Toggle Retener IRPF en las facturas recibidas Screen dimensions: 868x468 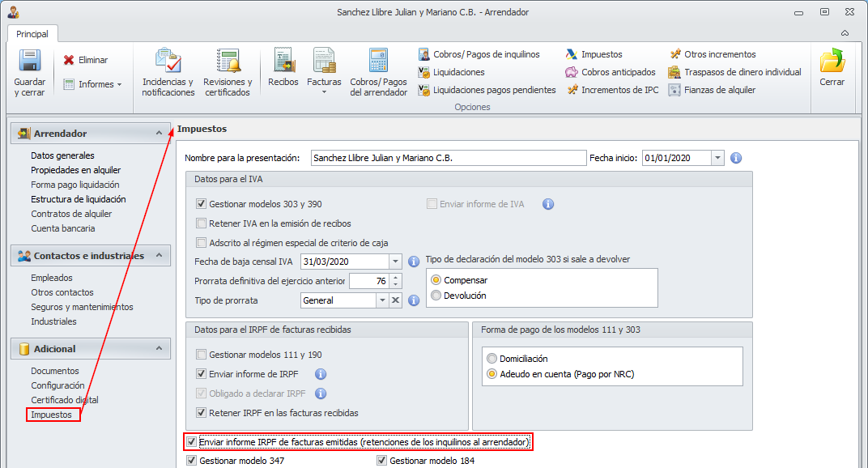201,413
